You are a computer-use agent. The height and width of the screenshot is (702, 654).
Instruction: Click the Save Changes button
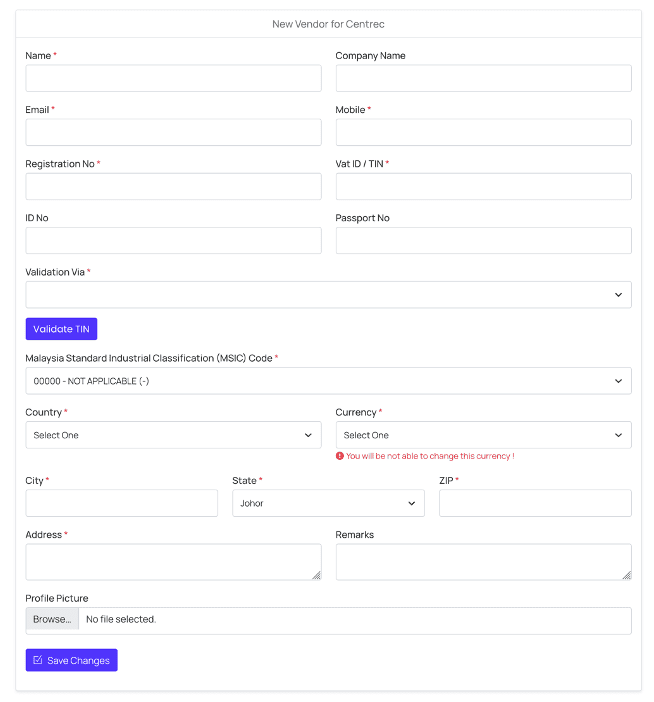point(71,660)
